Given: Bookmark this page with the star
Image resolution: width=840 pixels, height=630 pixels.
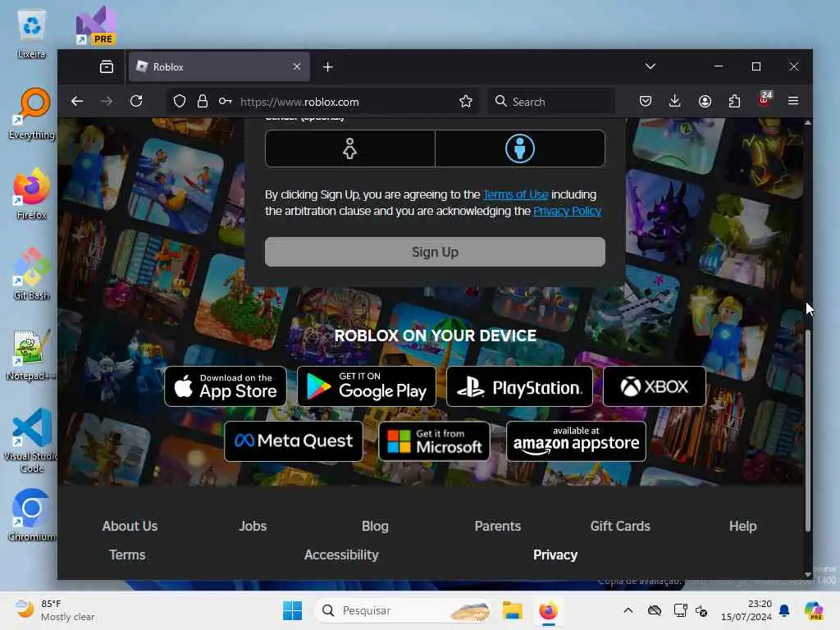Looking at the screenshot, I should pyautogui.click(x=466, y=101).
